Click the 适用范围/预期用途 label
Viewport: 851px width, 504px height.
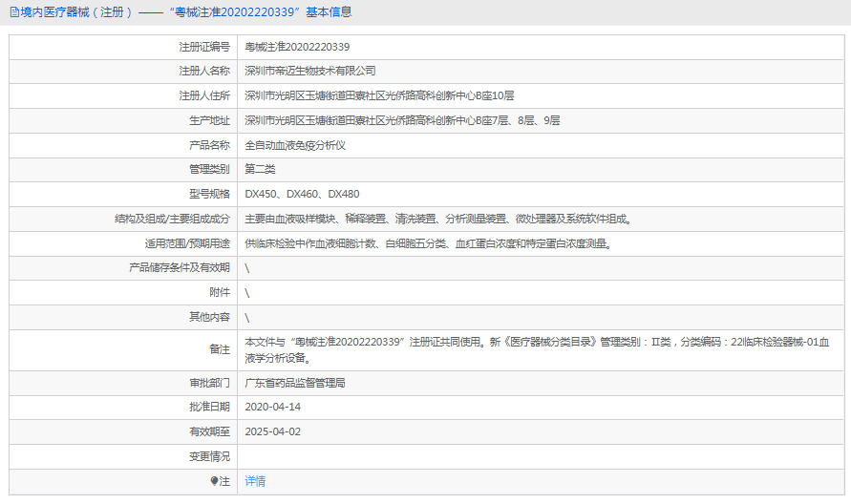coord(187,244)
